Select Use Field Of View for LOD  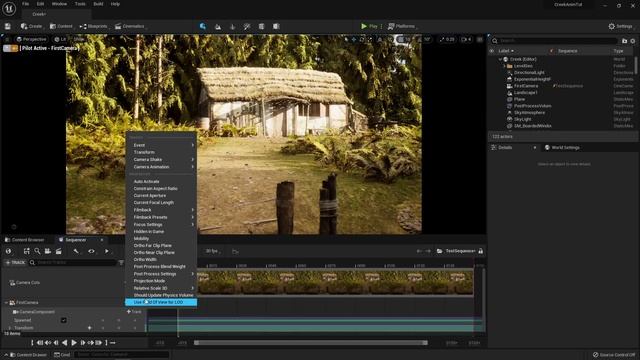point(161,302)
